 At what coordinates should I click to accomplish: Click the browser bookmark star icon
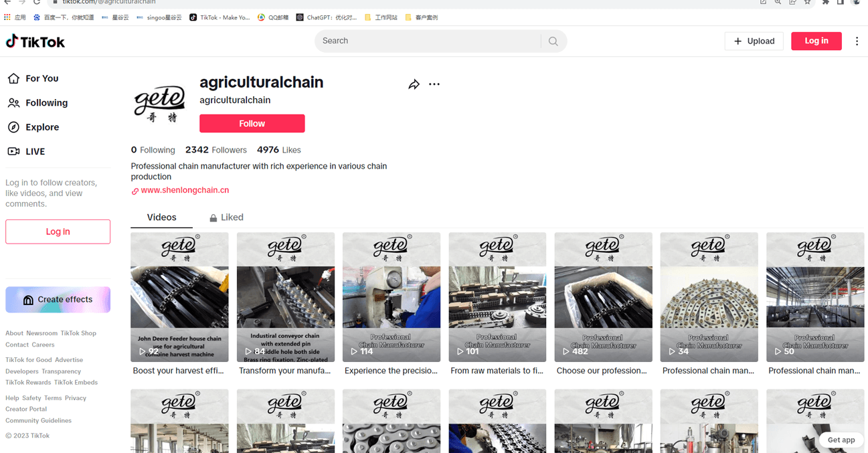point(807,3)
